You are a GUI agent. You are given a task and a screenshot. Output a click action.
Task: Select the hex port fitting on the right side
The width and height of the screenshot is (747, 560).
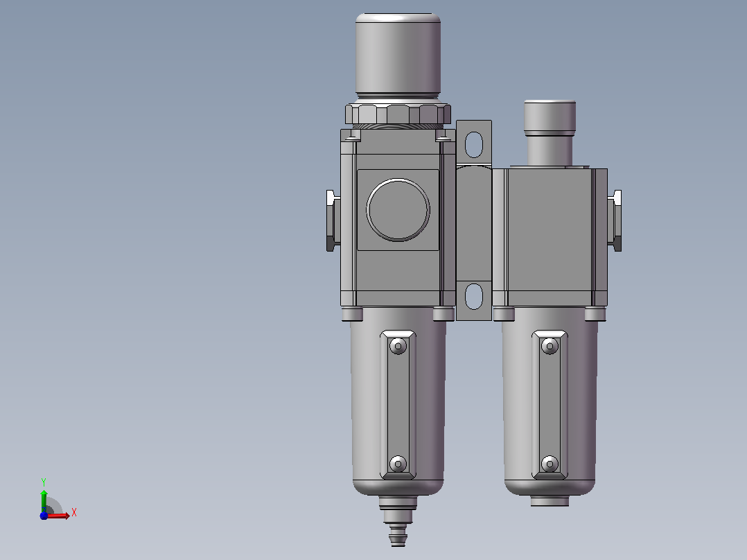coord(615,220)
